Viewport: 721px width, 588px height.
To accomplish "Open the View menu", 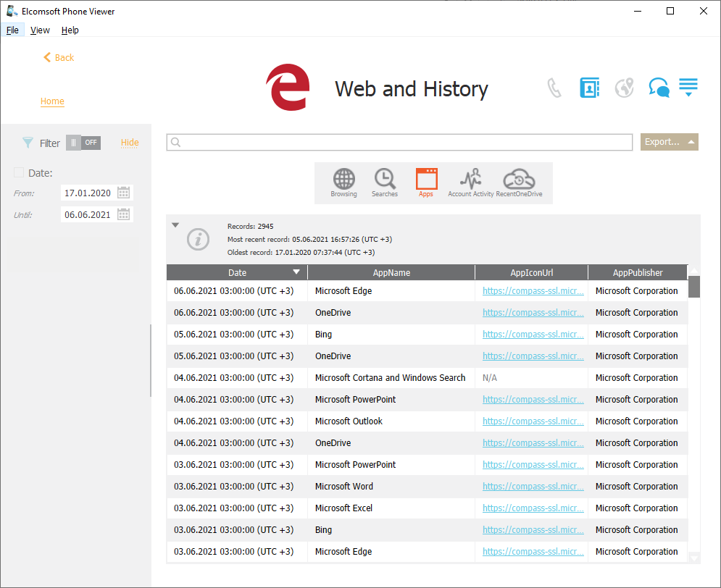I will click(40, 30).
